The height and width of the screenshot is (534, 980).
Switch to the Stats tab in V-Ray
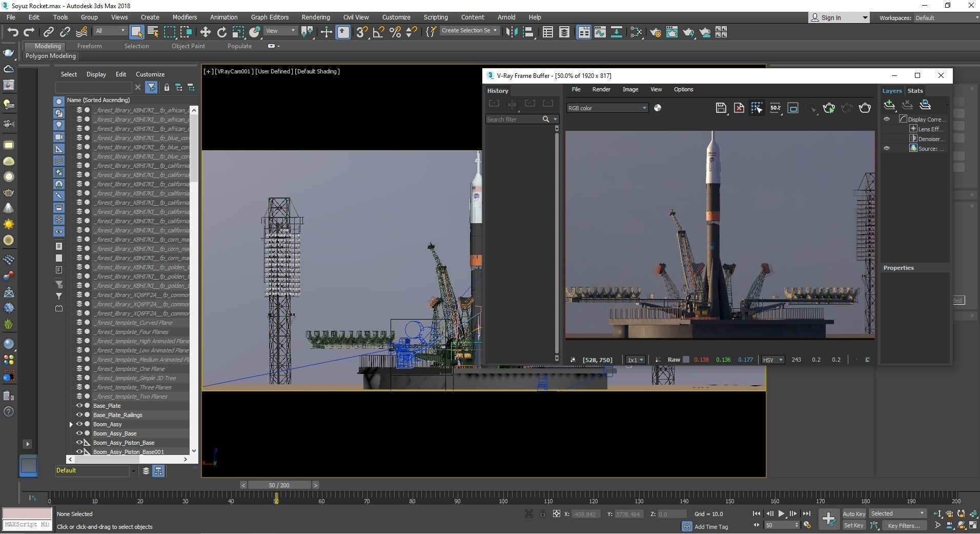915,91
